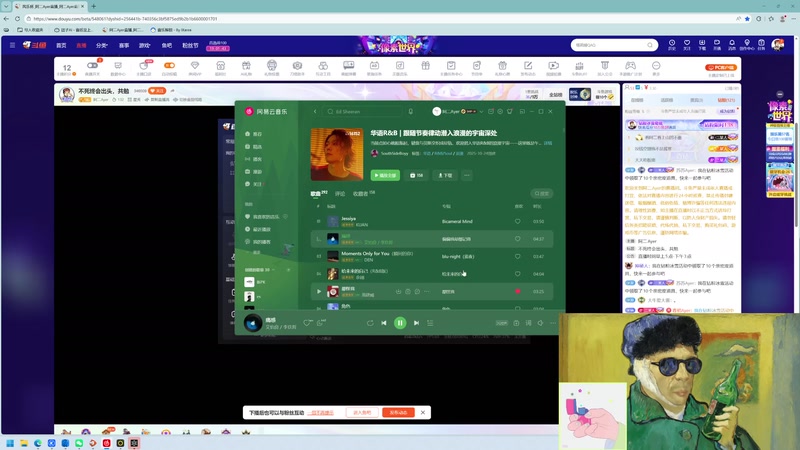The width and height of the screenshot is (800, 450).
Task: Toggle the heart on the 04:04 song row
Action: click(x=517, y=274)
